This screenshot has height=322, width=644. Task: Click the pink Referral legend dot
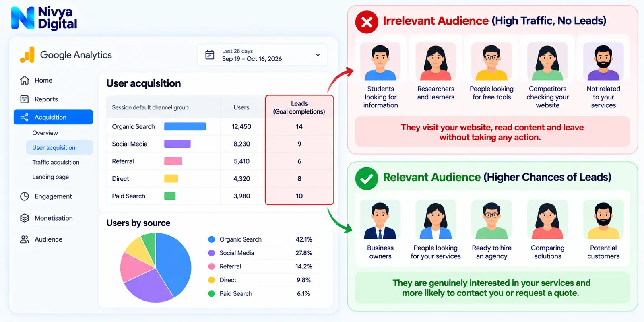pyautogui.click(x=211, y=266)
